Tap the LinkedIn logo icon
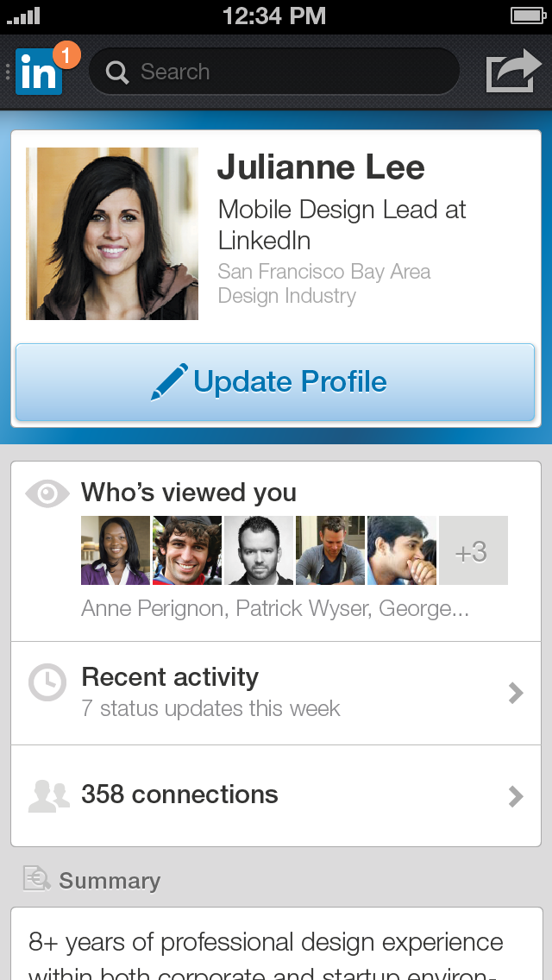Viewport: 552px width, 980px height. (38, 72)
